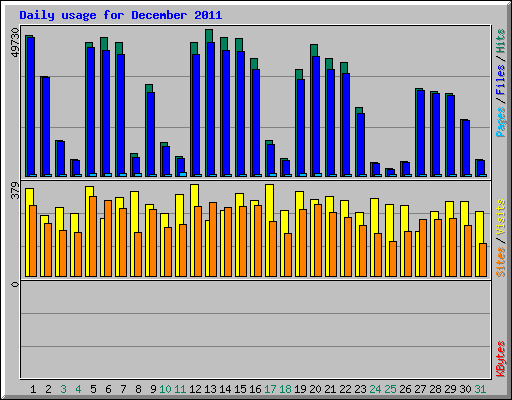Select the orange sites bar for day 31

click(483, 260)
